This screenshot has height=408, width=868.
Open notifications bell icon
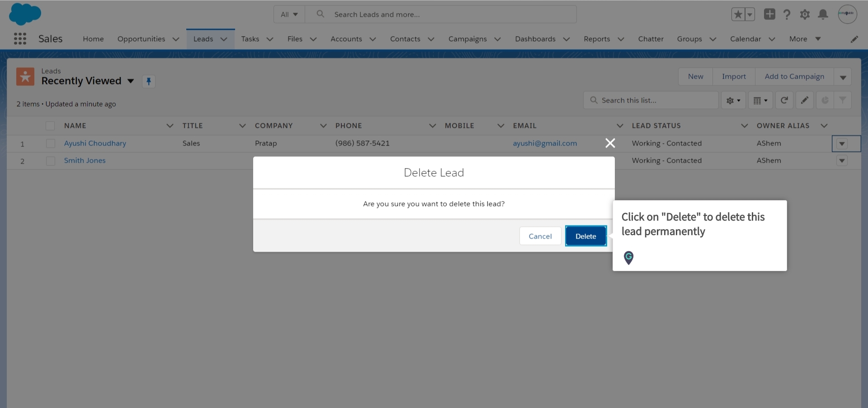coord(823,14)
